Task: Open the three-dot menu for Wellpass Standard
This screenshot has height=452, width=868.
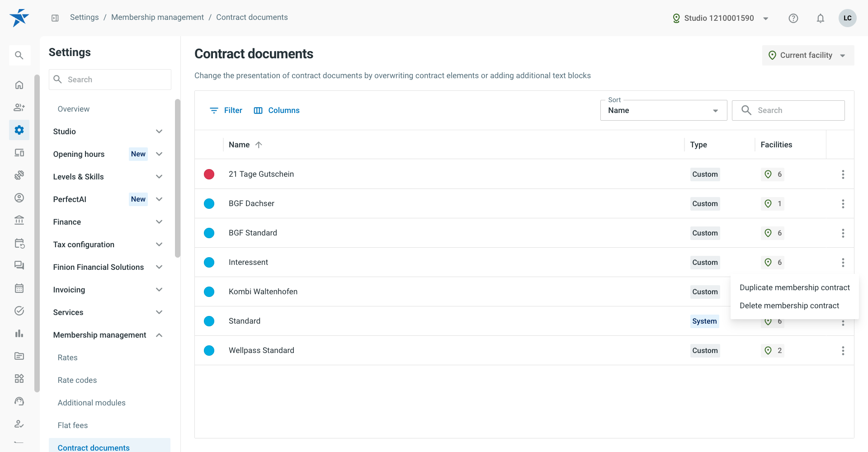Action: (x=843, y=351)
